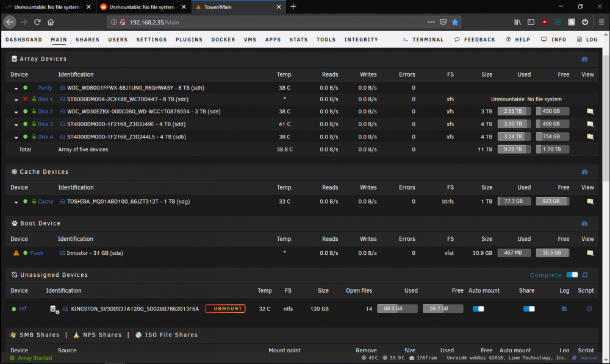Open a new browser tab

(x=293, y=7)
